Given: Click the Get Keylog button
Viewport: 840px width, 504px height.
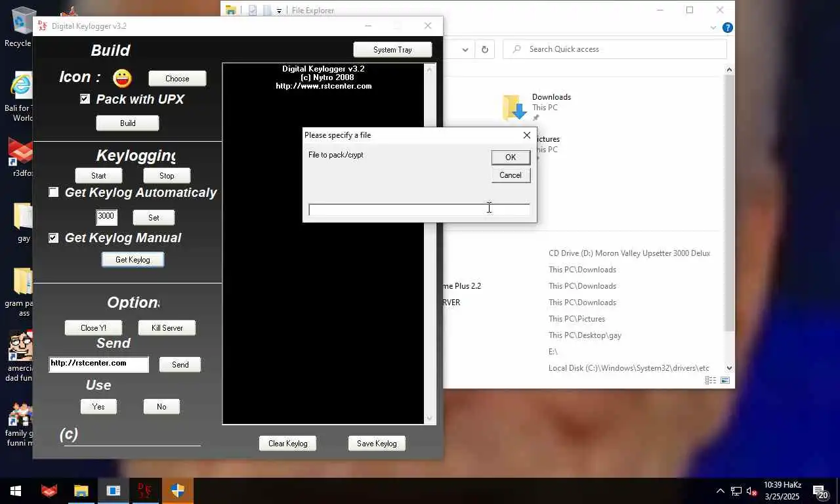Looking at the screenshot, I should tap(133, 259).
